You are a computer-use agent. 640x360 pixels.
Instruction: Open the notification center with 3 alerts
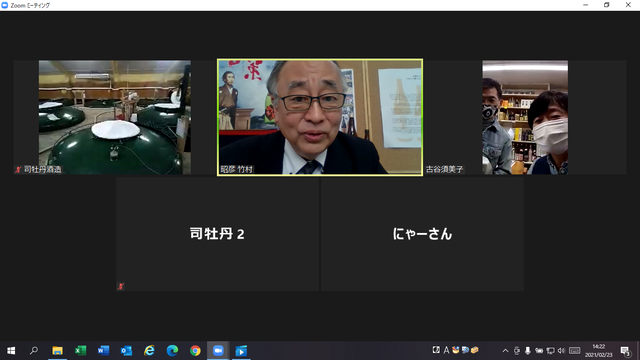point(626,351)
